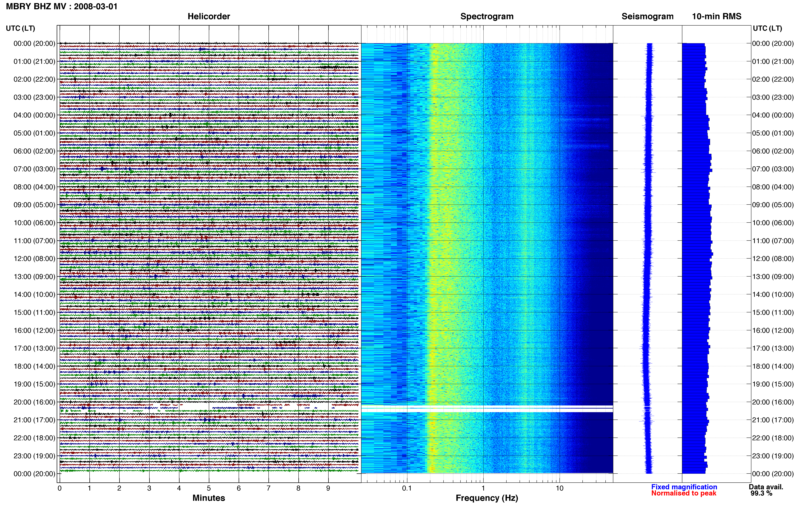This screenshot has height=508, width=812.
Task: Click the left time label '13:00 (09:00)'
Action: [34, 277]
